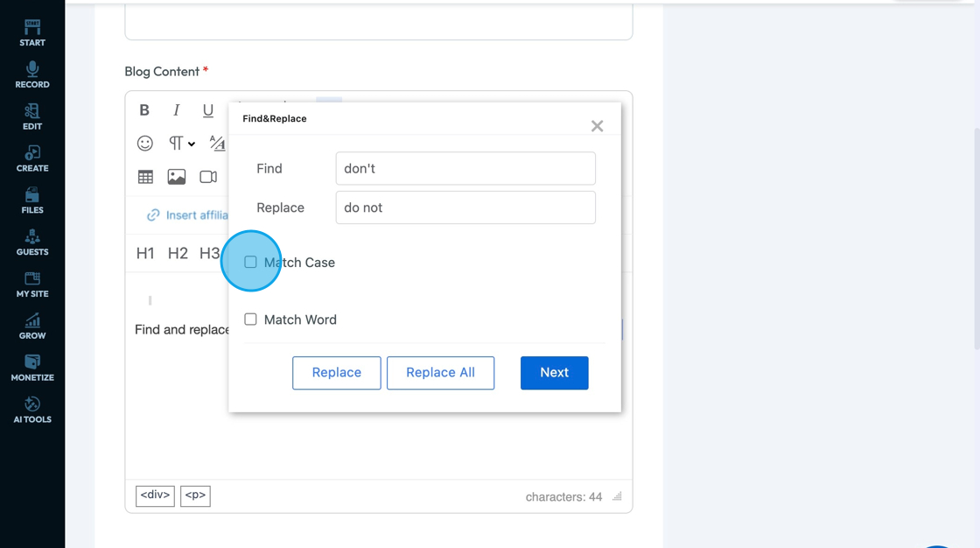Open the emoji picker
This screenshot has width=980, height=548.
coord(145,144)
